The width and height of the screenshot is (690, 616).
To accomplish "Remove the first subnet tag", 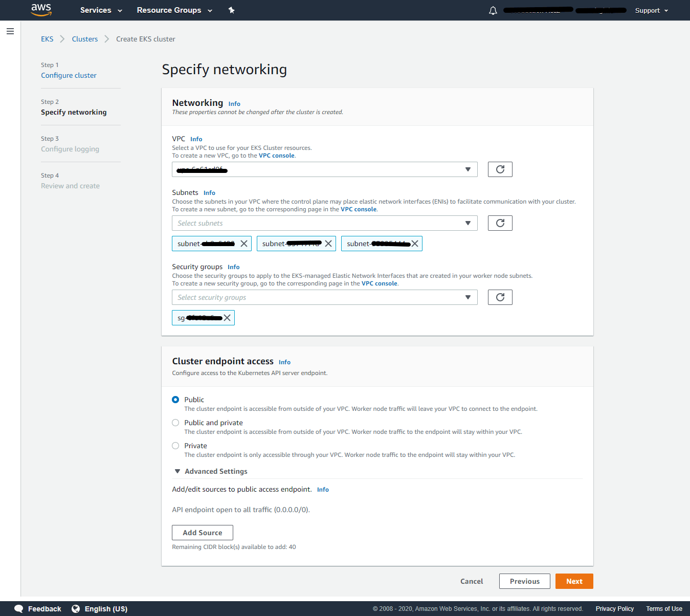I will click(244, 244).
